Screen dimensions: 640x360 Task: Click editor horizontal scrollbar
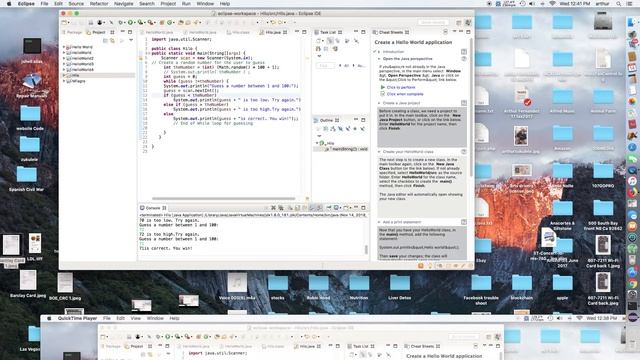coord(223,199)
